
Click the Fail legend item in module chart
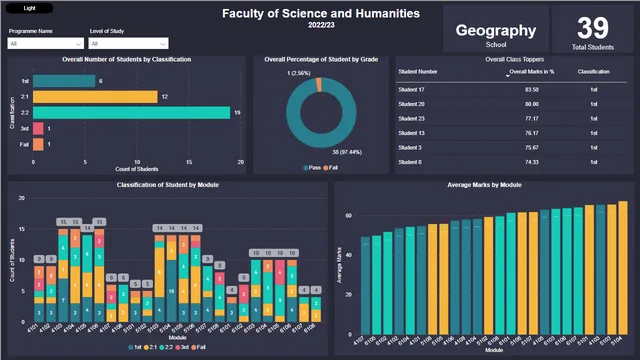click(x=199, y=347)
